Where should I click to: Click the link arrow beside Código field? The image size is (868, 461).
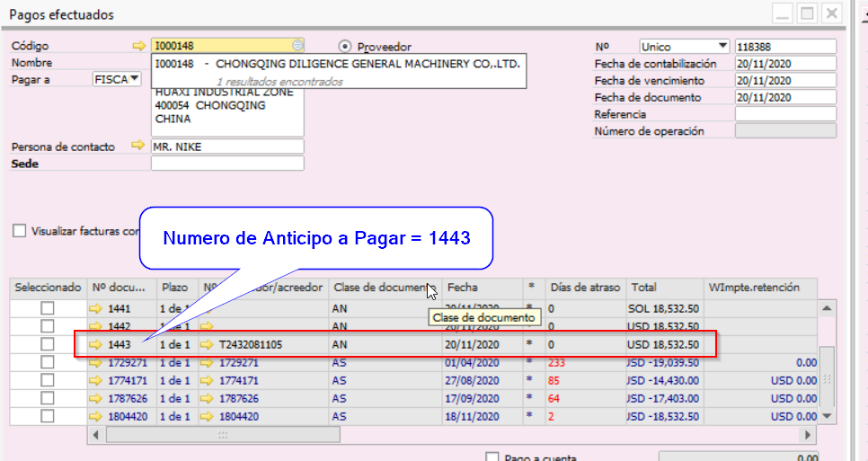[137, 46]
